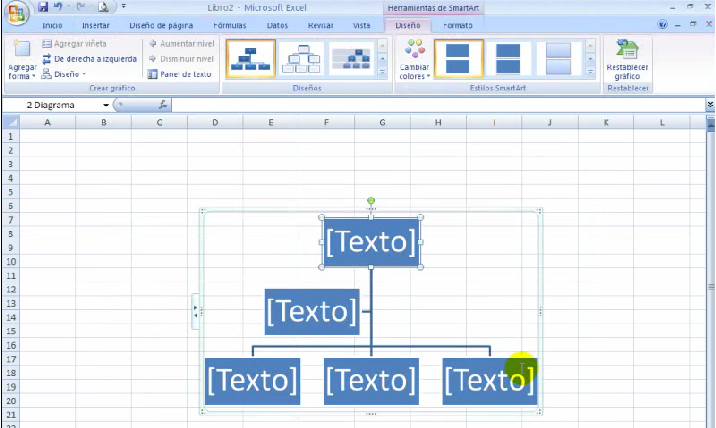Click Restablecer gráfico icon
The image size is (716, 428).
tap(628, 50)
